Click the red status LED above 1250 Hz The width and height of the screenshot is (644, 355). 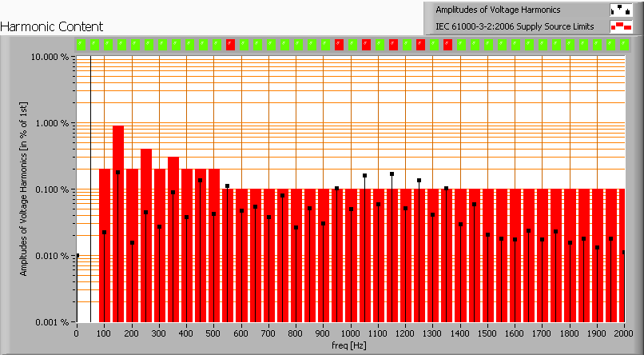click(420, 44)
